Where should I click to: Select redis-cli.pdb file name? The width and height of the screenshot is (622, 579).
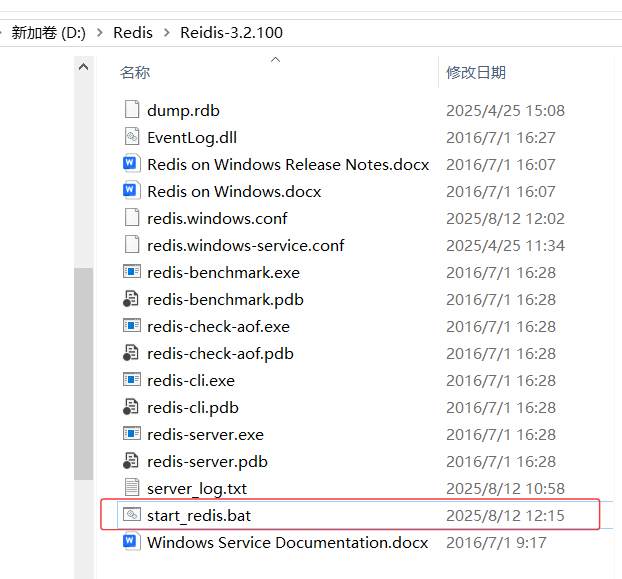coord(193,407)
